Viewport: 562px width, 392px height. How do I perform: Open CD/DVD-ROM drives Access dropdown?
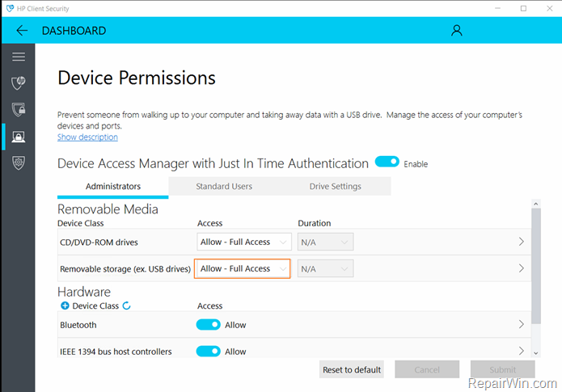(243, 242)
